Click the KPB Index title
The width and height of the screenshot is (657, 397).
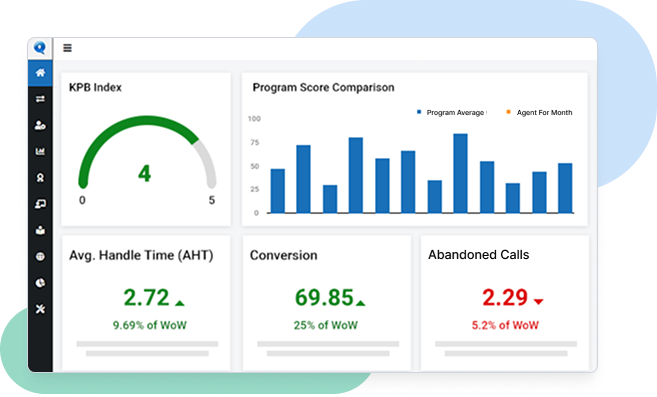[96, 87]
